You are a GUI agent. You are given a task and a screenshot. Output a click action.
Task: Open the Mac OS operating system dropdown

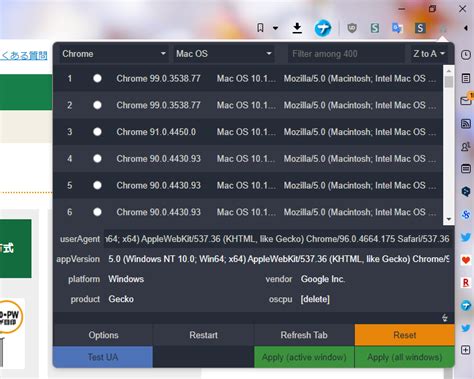[x=223, y=54]
